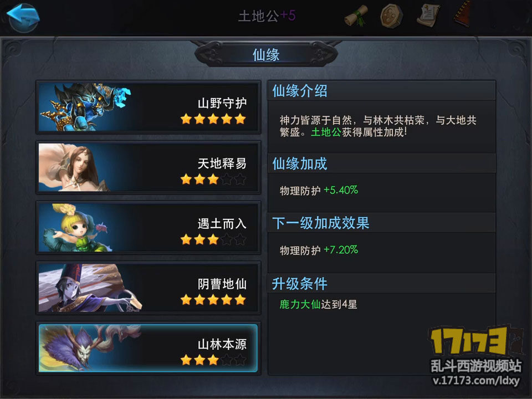The height and width of the screenshot is (399, 532).
Task: Click the 仙缘 title tab
Action: pyautogui.click(x=266, y=55)
